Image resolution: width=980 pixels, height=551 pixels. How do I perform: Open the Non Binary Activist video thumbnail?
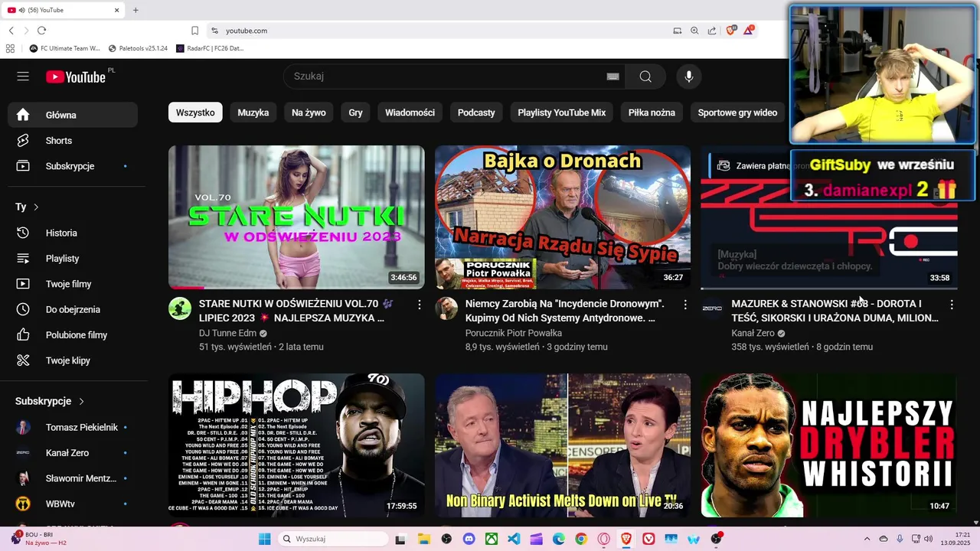[x=563, y=445]
